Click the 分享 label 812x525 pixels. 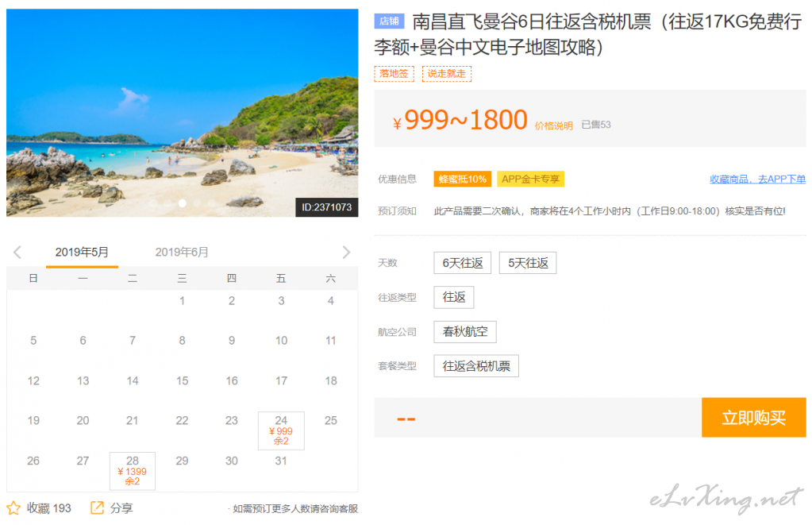[x=121, y=508]
